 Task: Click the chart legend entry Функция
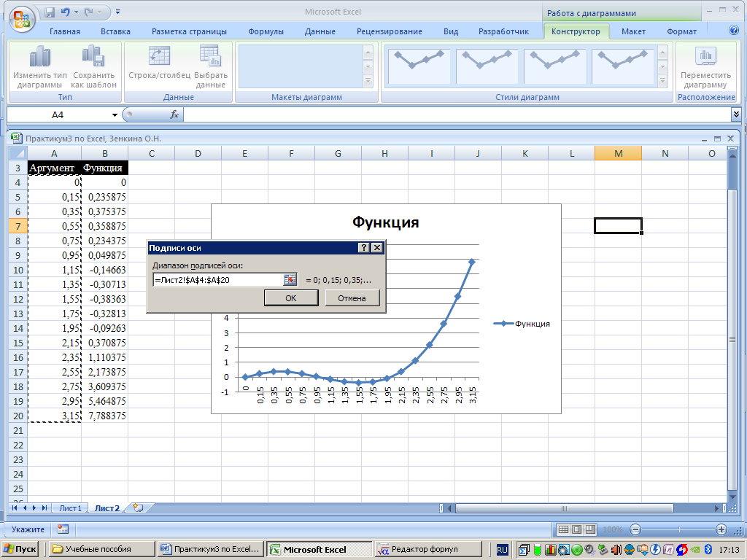pos(522,324)
